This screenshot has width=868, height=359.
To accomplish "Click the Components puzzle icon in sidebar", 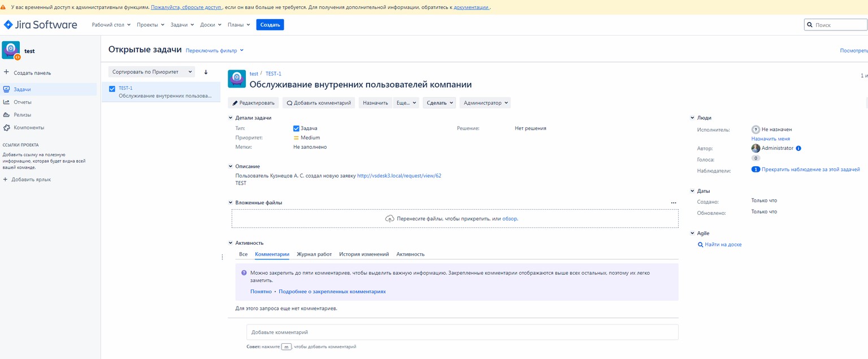I will point(6,128).
